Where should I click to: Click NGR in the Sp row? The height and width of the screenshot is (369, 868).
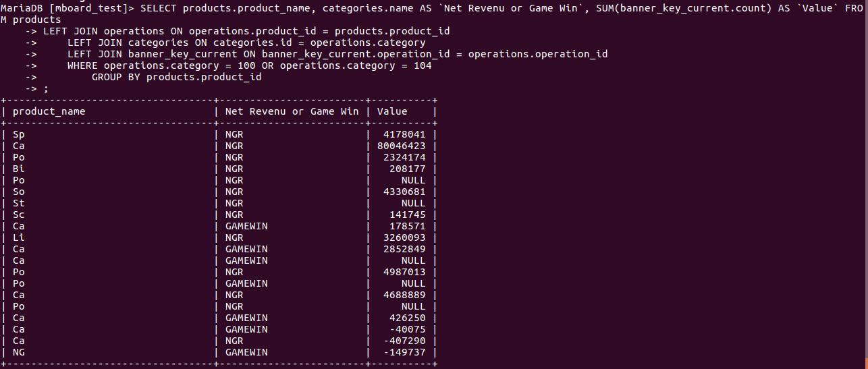(x=234, y=134)
